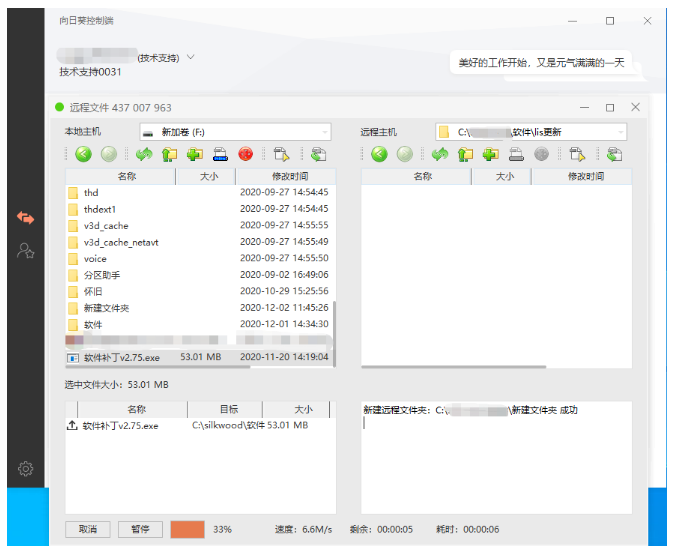Sort local files by 名称 column
This screenshot has width=675, height=549.
121,176
